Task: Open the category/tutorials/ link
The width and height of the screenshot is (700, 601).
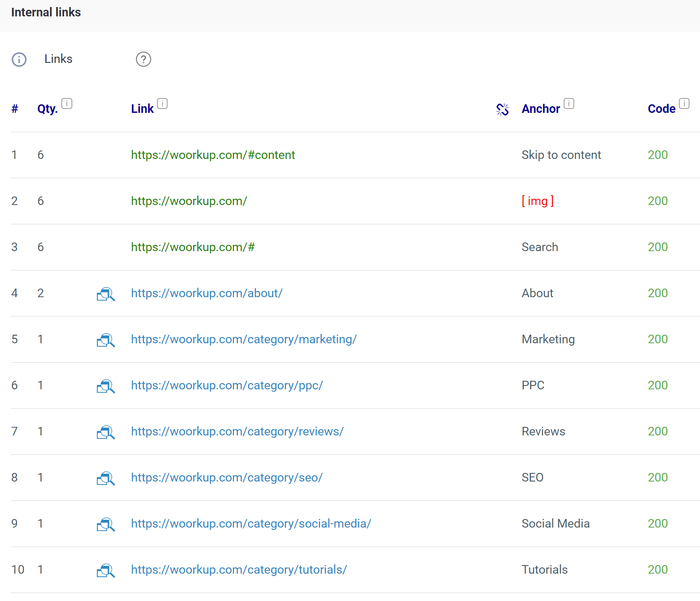Action: (x=239, y=570)
